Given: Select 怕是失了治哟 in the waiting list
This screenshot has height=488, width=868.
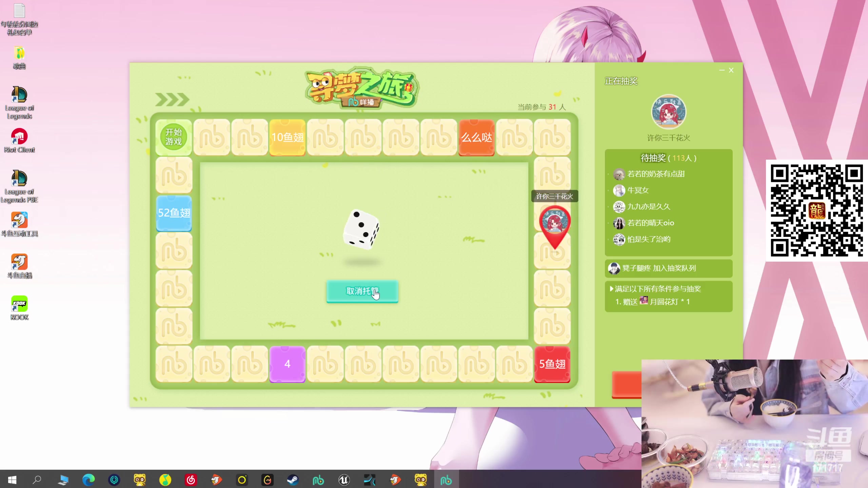Looking at the screenshot, I should pyautogui.click(x=648, y=239).
